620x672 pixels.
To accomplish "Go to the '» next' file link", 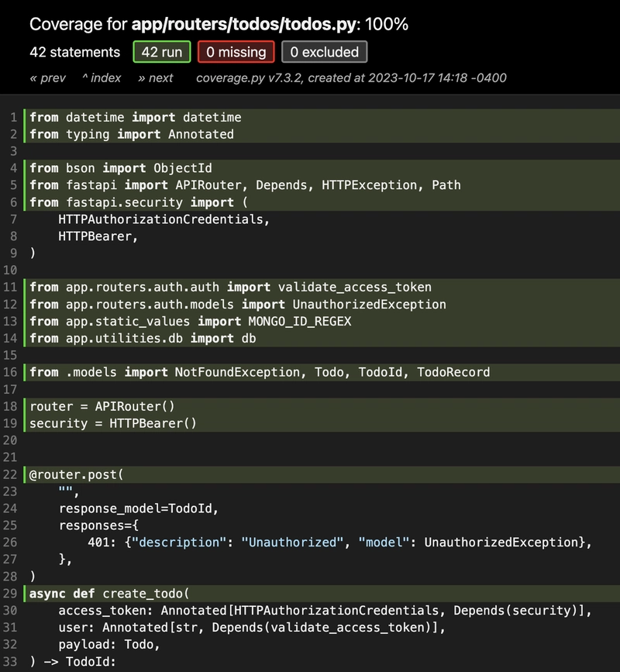I will tap(156, 78).
